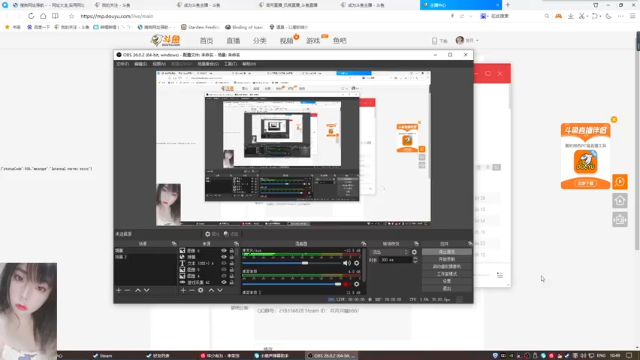This screenshot has width=640, height=360.
Task: Open OBS 工具(T) menu
Action: point(230,64)
